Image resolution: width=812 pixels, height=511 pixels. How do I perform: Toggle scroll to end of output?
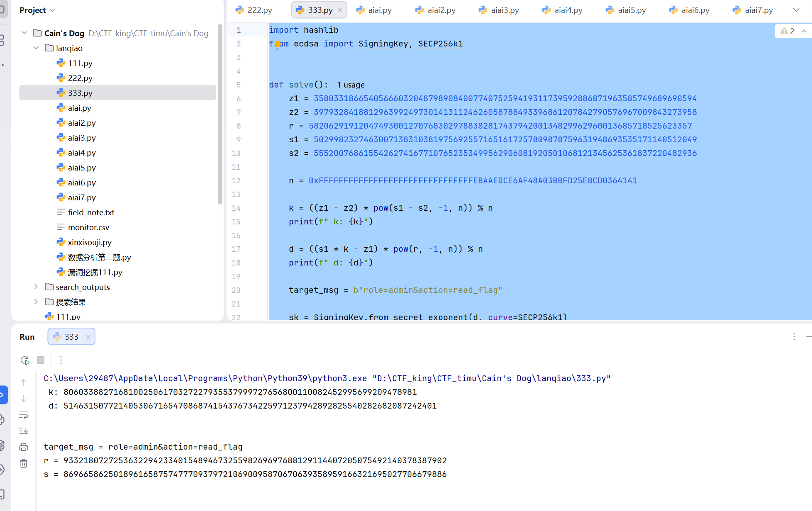click(24, 431)
